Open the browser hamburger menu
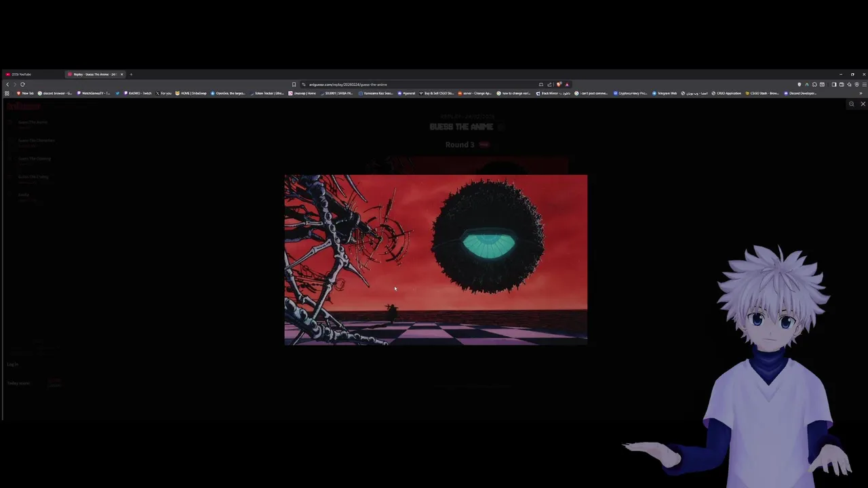The height and width of the screenshot is (488, 868). click(x=864, y=84)
